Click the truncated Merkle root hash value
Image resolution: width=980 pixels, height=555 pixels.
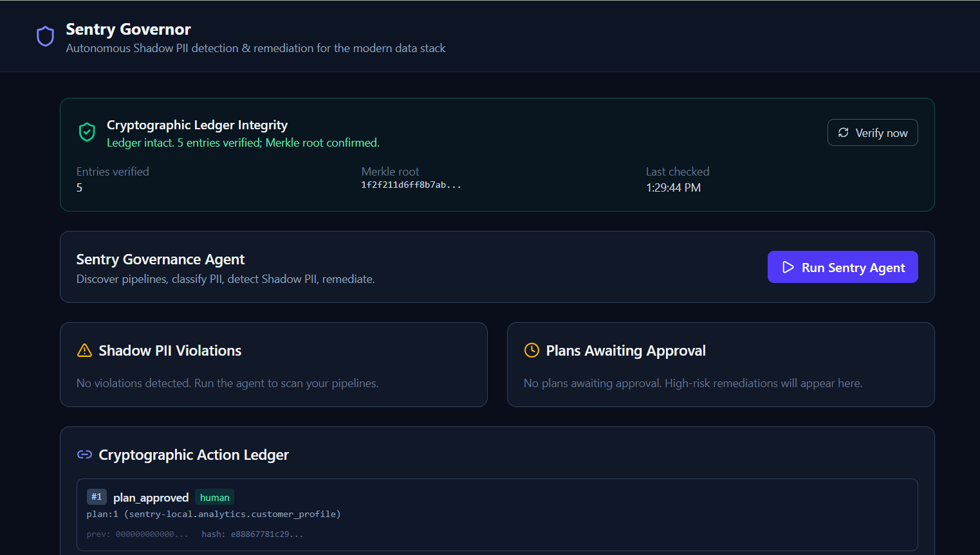click(x=411, y=185)
